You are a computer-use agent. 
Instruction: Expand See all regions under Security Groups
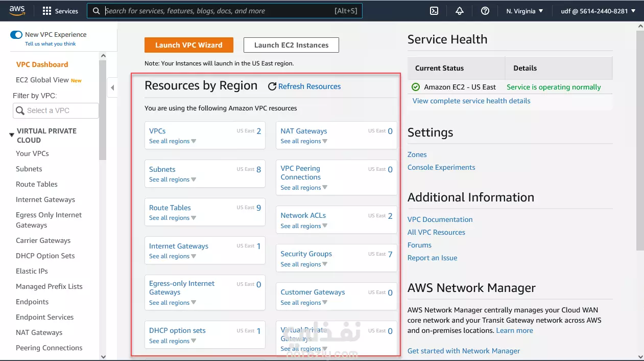(x=304, y=264)
